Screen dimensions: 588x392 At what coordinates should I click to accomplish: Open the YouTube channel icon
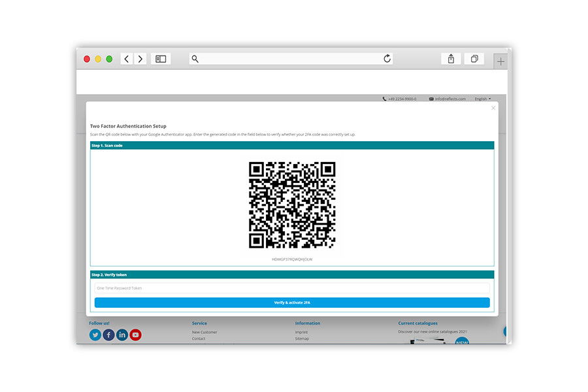135,335
